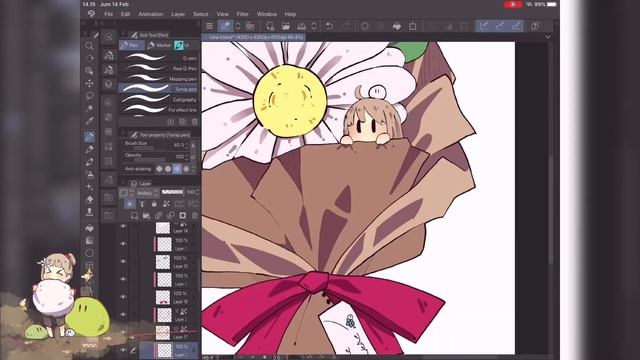Select the Figure circle tool
This screenshot has height=360, width=640.
pyautogui.click(x=89, y=253)
